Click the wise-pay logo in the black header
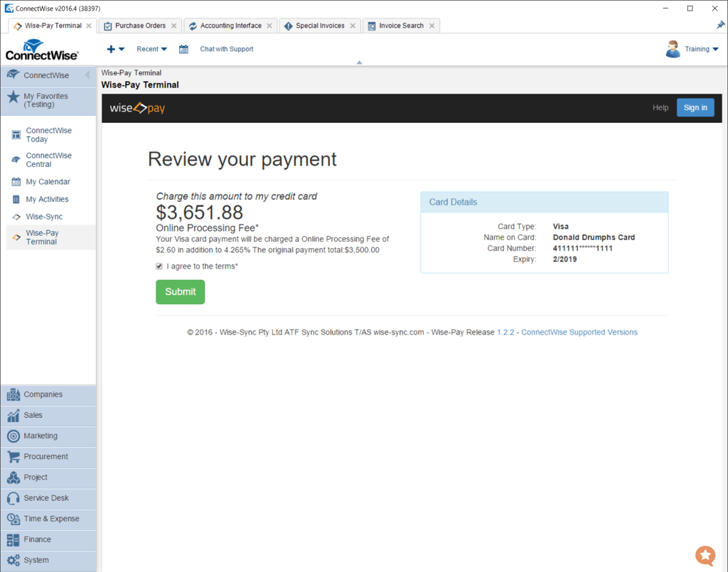The height and width of the screenshot is (572, 728). pos(137,108)
